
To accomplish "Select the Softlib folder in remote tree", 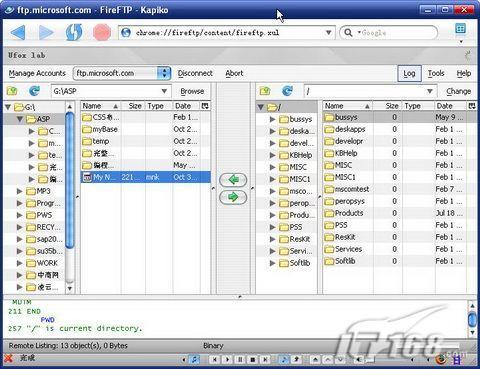I will [295, 263].
